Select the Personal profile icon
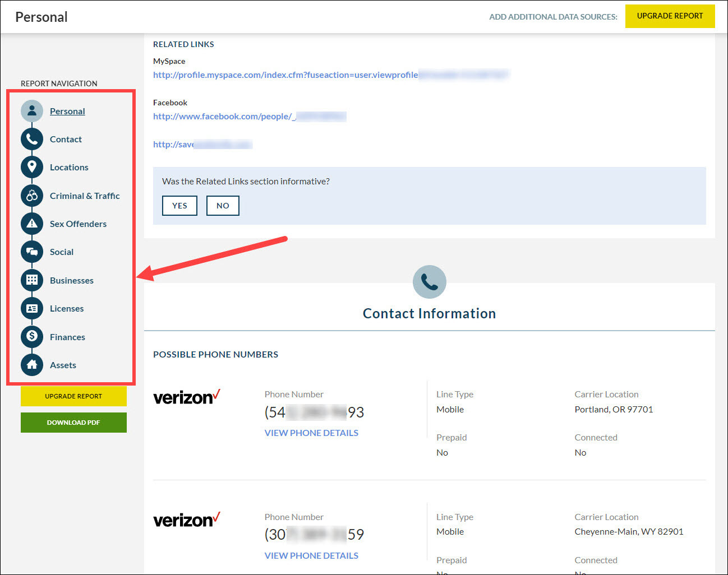The image size is (728, 575). pos(32,111)
